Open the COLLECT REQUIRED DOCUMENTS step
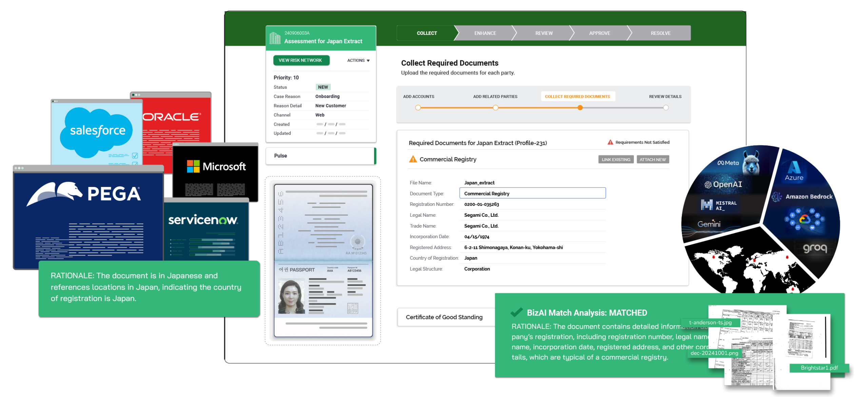 [577, 97]
